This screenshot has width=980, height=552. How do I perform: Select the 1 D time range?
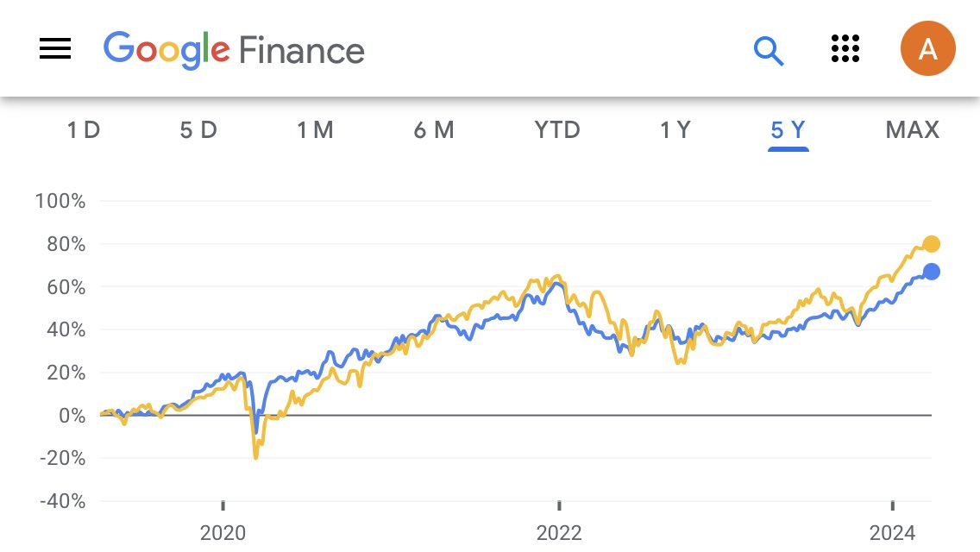[84, 130]
